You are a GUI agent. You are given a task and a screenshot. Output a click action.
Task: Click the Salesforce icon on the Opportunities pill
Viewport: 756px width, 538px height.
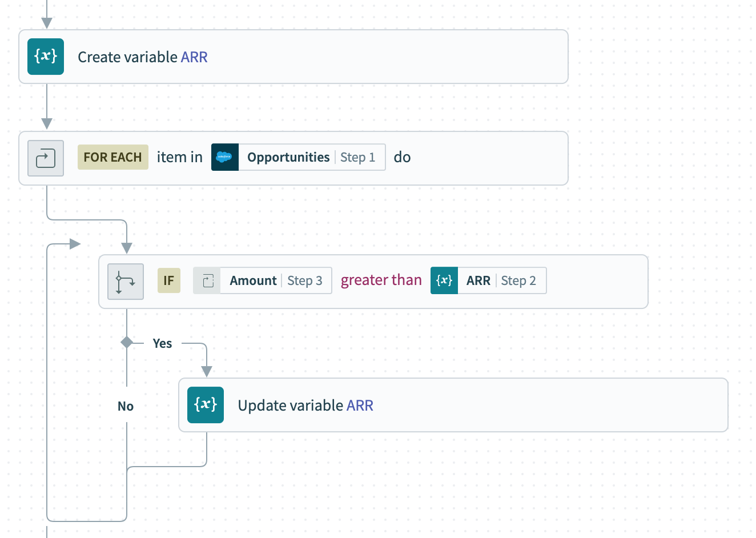coord(225,157)
